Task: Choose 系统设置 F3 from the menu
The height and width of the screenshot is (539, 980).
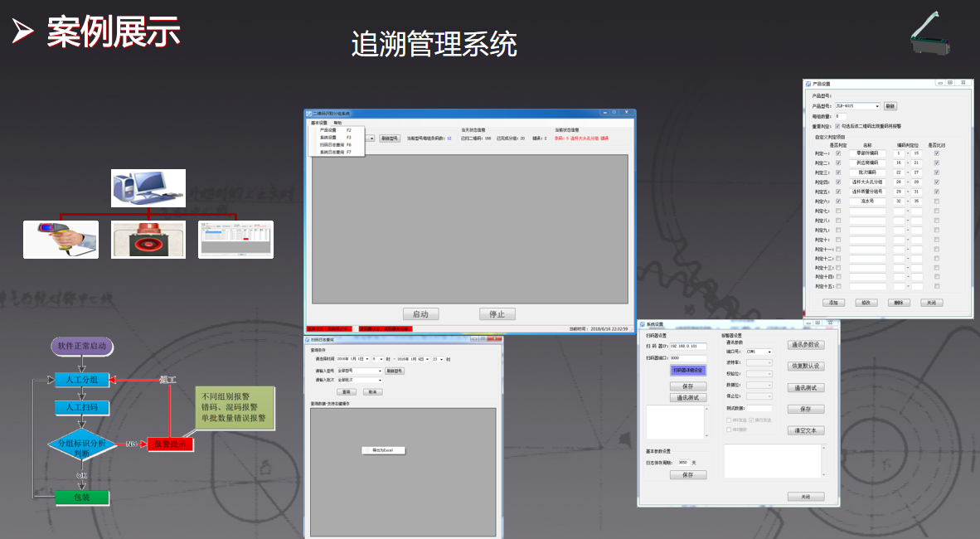Action: (337, 138)
